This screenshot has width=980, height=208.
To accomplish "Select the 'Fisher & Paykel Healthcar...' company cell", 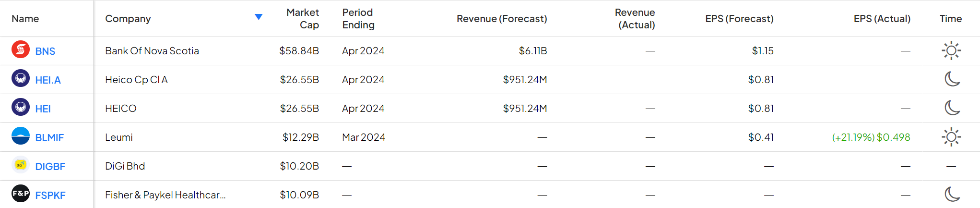I will coord(165,195).
